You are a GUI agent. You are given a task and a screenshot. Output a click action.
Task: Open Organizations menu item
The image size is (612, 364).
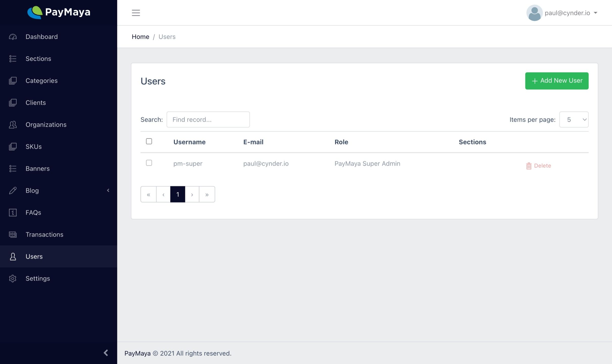click(58, 125)
